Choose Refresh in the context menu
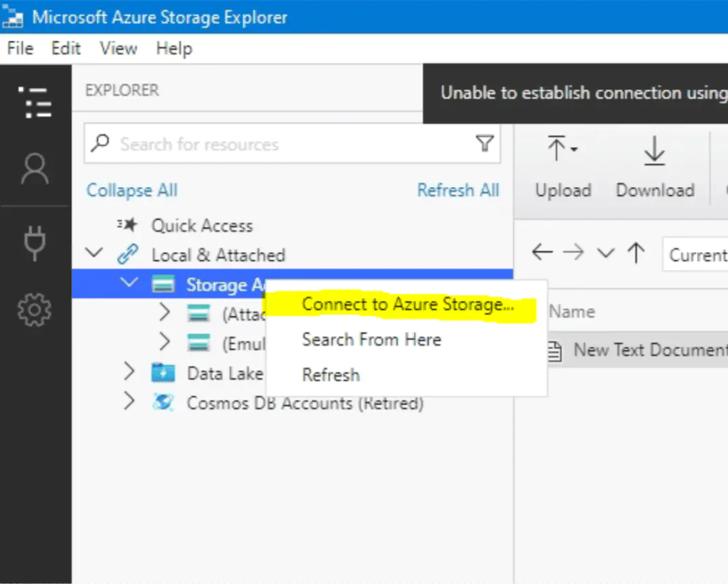Viewport: 728px width, 584px height. [331, 375]
